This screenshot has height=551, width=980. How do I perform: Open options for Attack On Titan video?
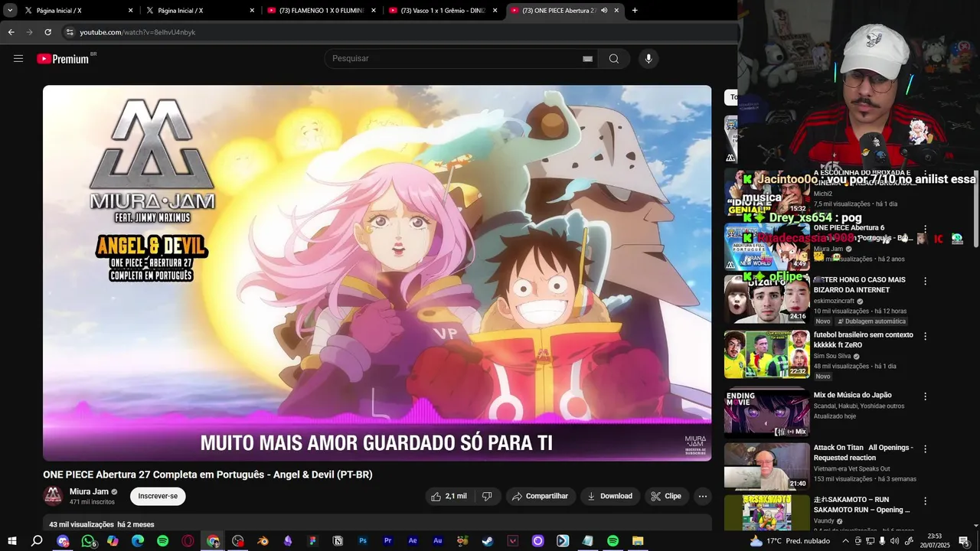click(x=925, y=448)
